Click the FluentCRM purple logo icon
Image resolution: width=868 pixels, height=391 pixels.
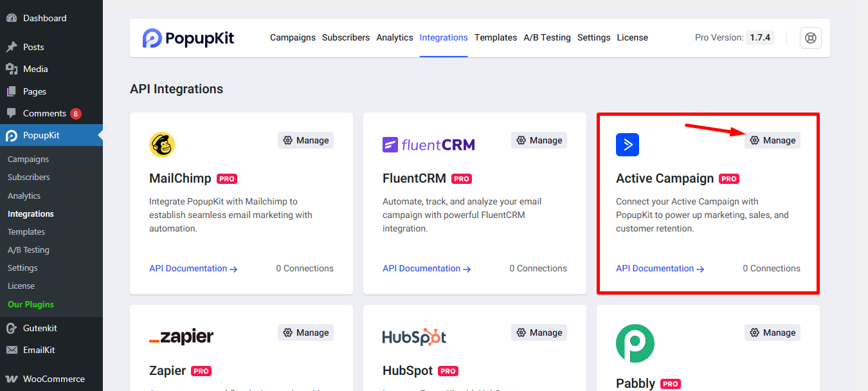(390, 145)
